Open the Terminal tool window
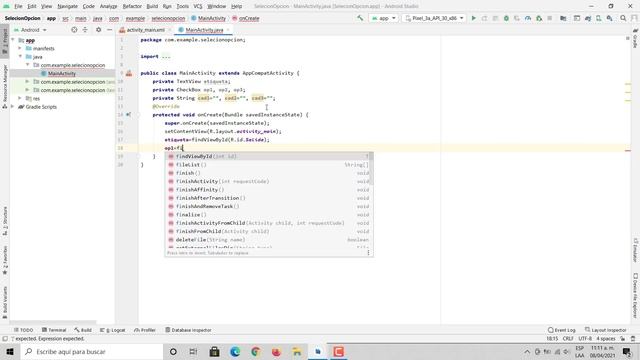This screenshot has width=640, height=360. [x=54, y=330]
